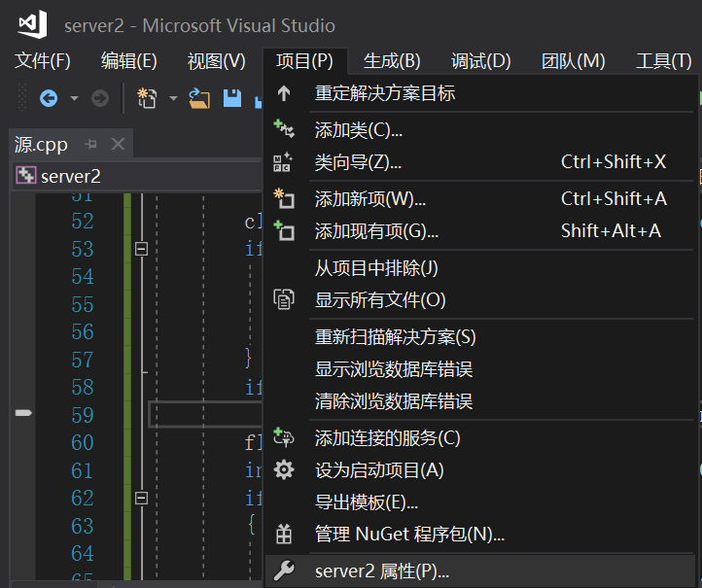Select 清除浏览数据库错误 menu item

pos(479,401)
